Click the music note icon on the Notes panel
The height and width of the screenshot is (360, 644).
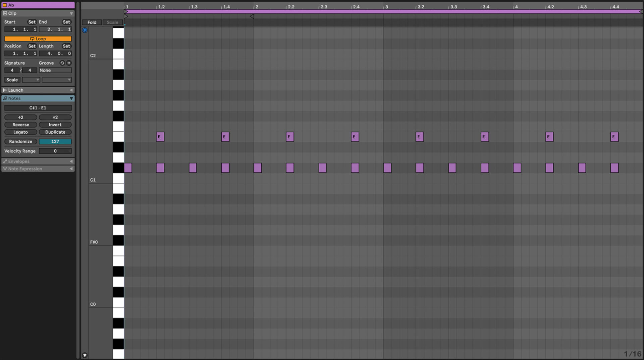pos(5,98)
